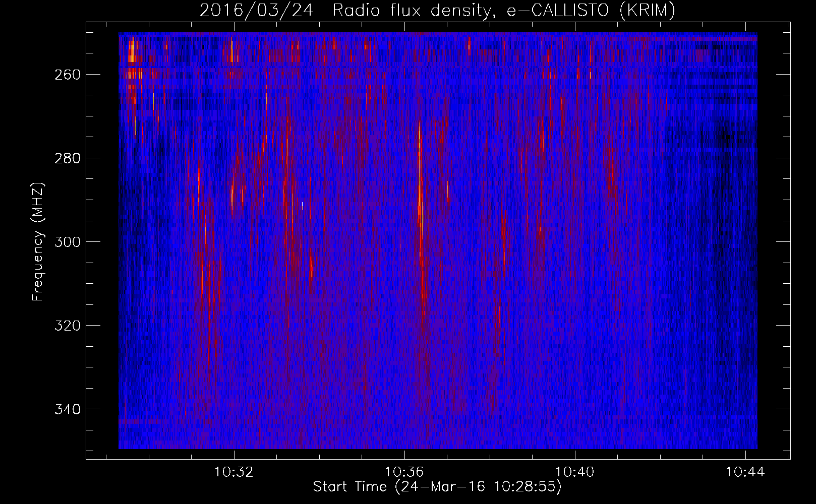Select the 320 frequency axis label
The height and width of the screenshot is (504, 816).
click(67, 326)
